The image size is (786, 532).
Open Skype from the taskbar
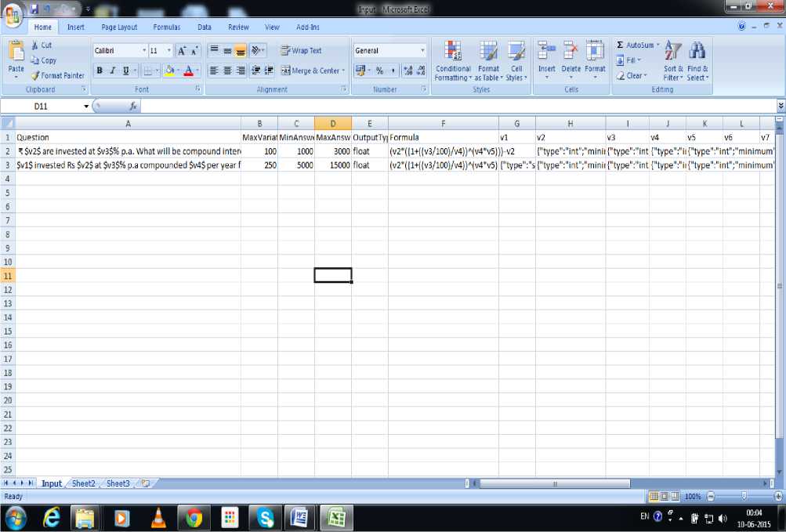click(x=265, y=518)
